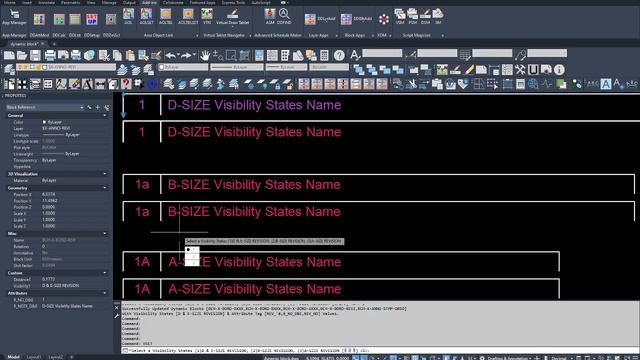This screenshot has height=360, width=640.
Task: Launch the VTN Virtual Tablet Navigator icon
Action: (x=207, y=16)
